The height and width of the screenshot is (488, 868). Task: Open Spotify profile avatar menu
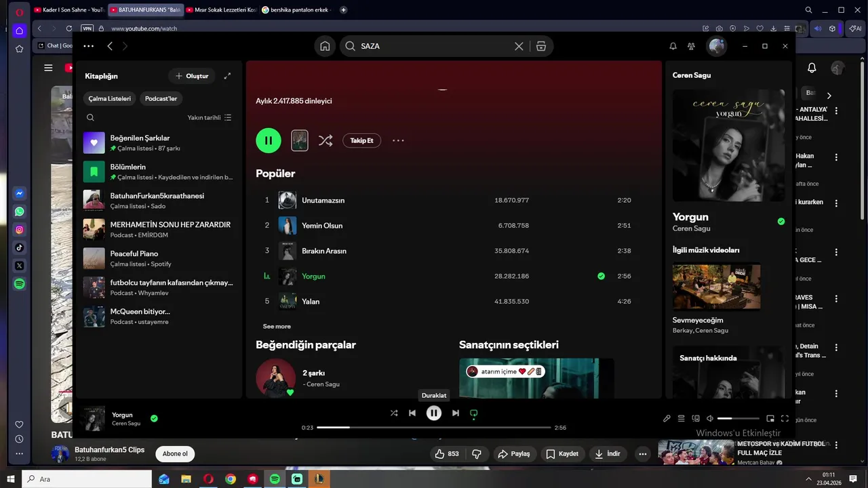point(717,46)
